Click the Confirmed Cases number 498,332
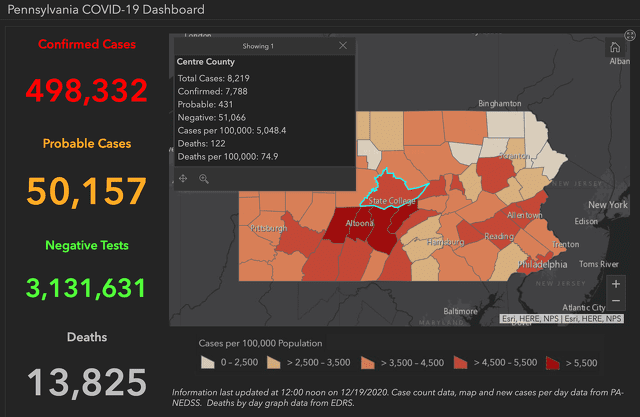The image size is (640, 417). tap(87, 90)
